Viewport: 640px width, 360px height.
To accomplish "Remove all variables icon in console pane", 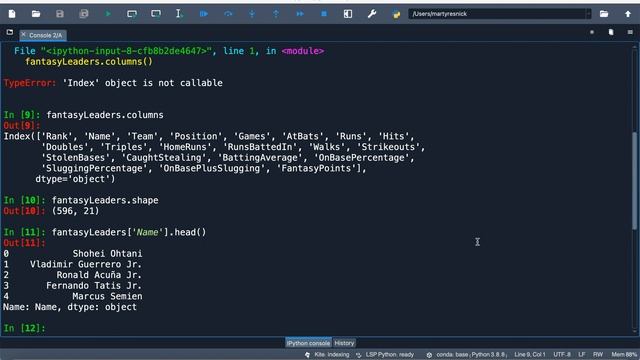I will (x=611, y=32).
